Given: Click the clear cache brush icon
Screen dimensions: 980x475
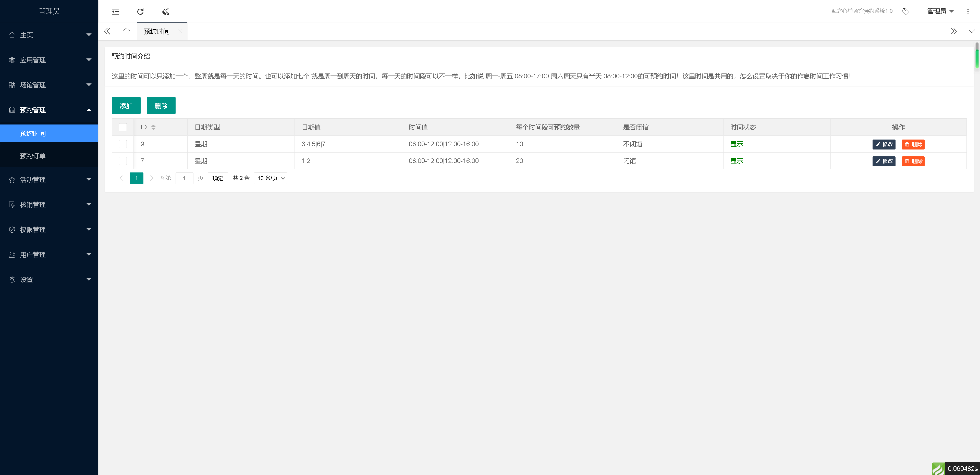Looking at the screenshot, I should pos(165,11).
